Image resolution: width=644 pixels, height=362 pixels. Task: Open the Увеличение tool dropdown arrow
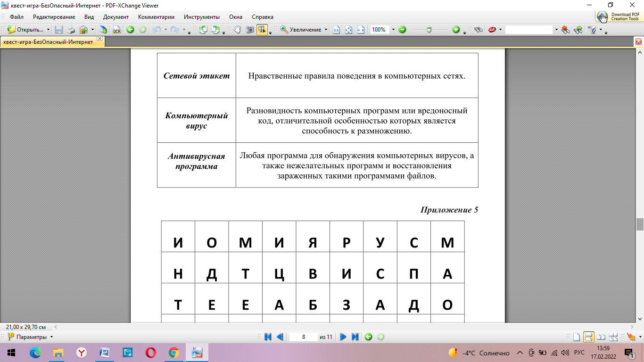click(x=326, y=30)
